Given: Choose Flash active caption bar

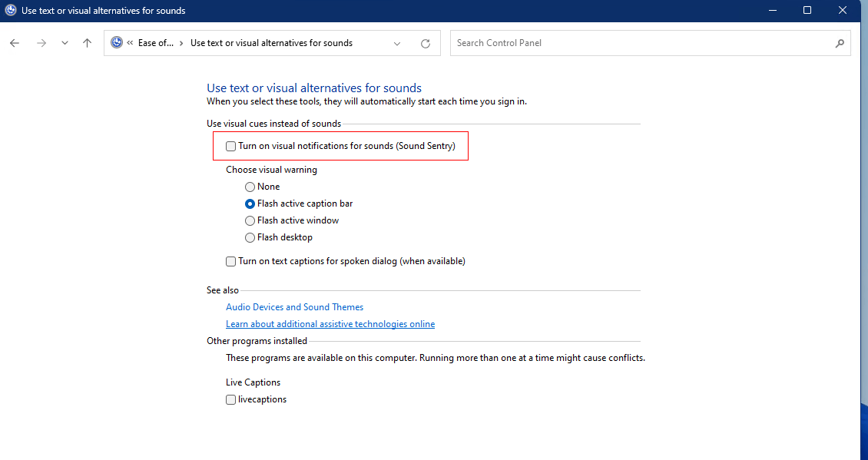Looking at the screenshot, I should tap(250, 204).
